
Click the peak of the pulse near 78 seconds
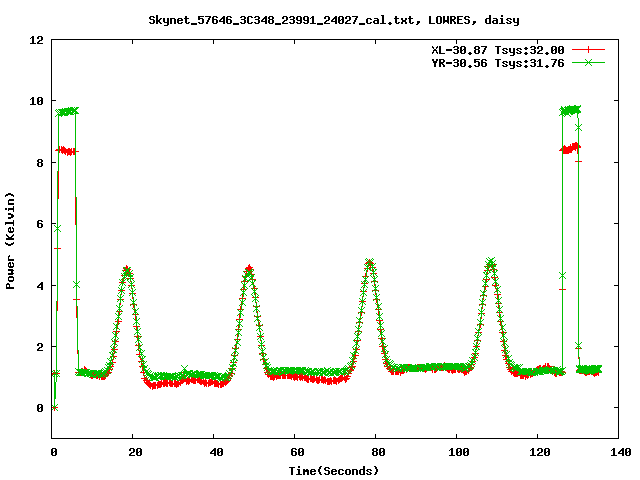(x=369, y=262)
